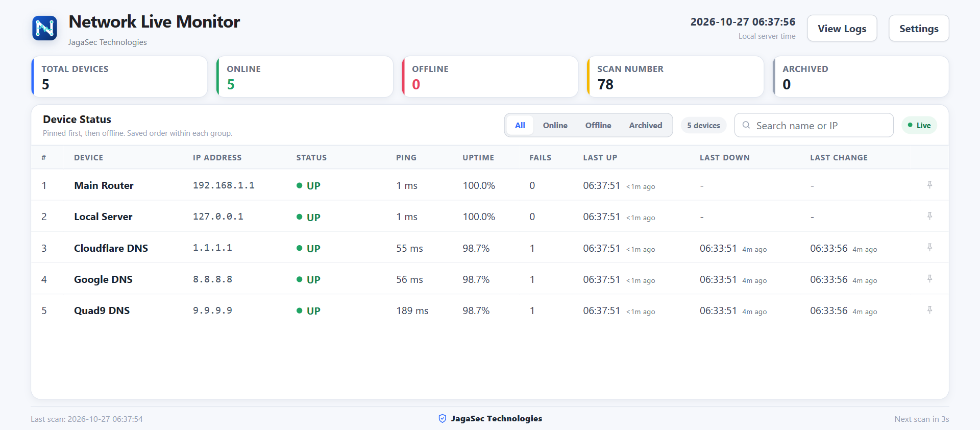Switch to the Offline filter tab
The width and height of the screenshot is (980, 430).
click(x=598, y=125)
